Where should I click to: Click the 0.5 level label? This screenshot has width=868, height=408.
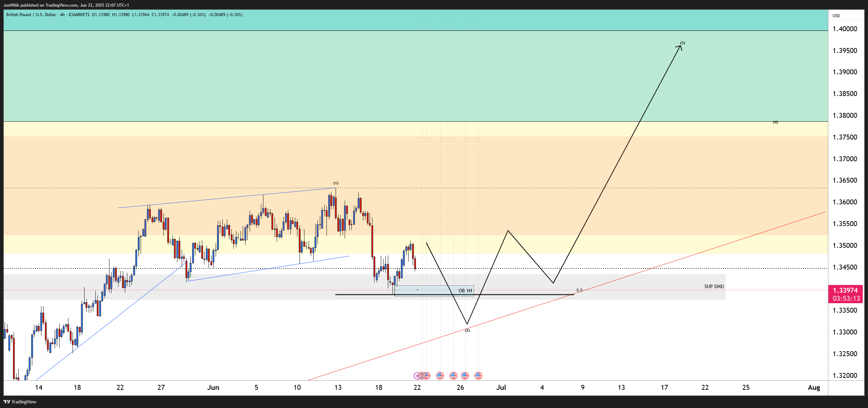pyautogui.click(x=579, y=290)
